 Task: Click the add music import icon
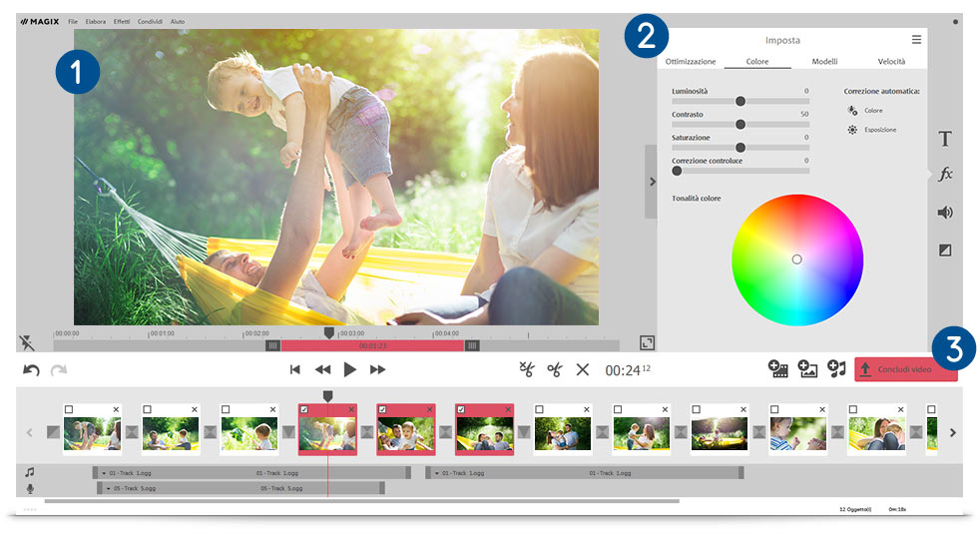(836, 369)
